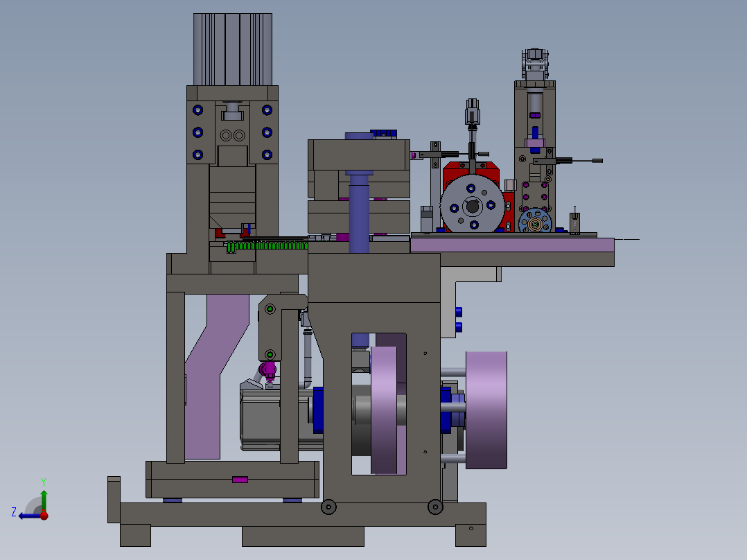
Task: Select the green toothed strip in the feed track
Action: point(267,246)
